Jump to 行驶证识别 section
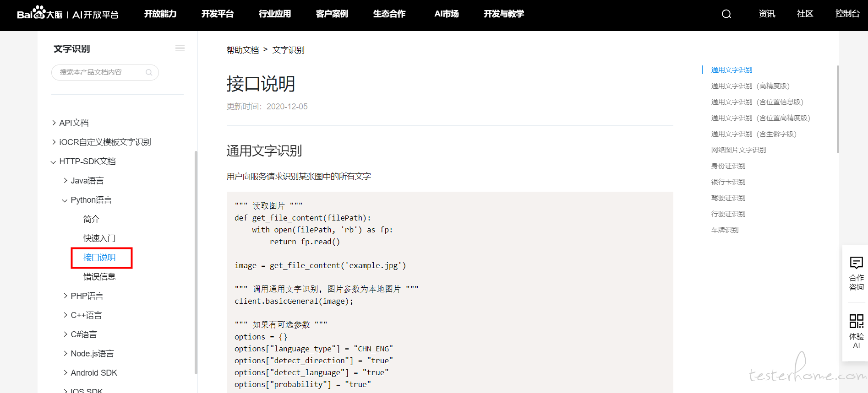The width and height of the screenshot is (868, 393). (x=728, y=214)
